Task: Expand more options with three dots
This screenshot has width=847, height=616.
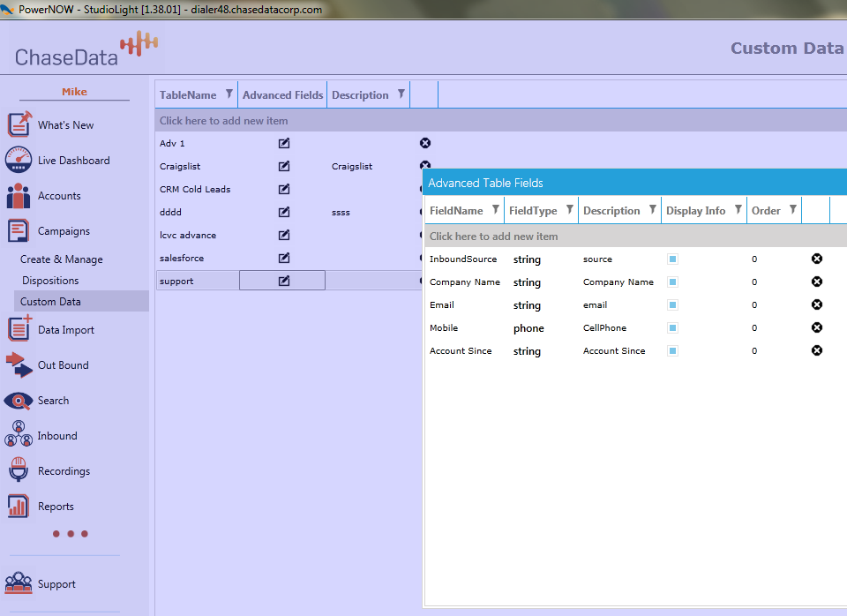Action: point(71,534)
